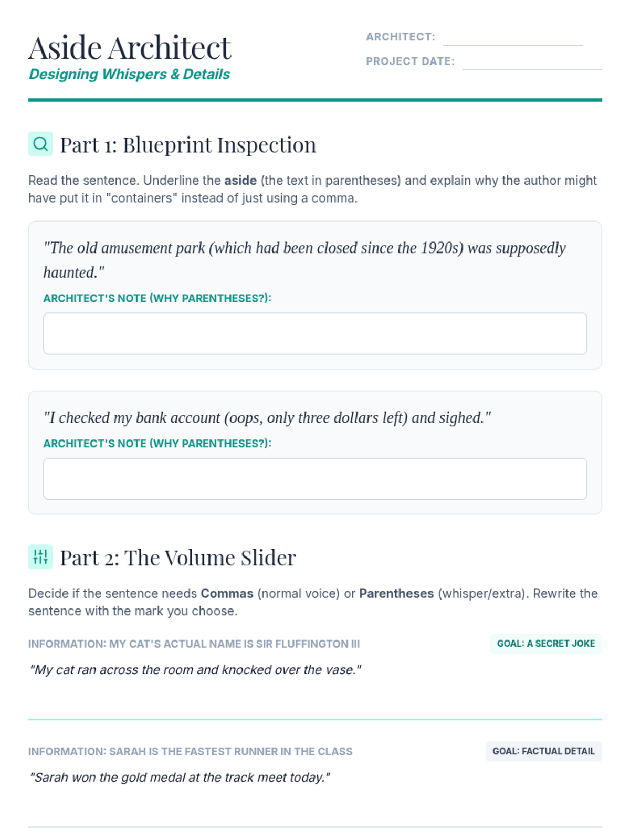Image resolution: width=630 pixels, height=840 pixels.
Task: Click the sliders icon beside Part 2
Action: 40,557
